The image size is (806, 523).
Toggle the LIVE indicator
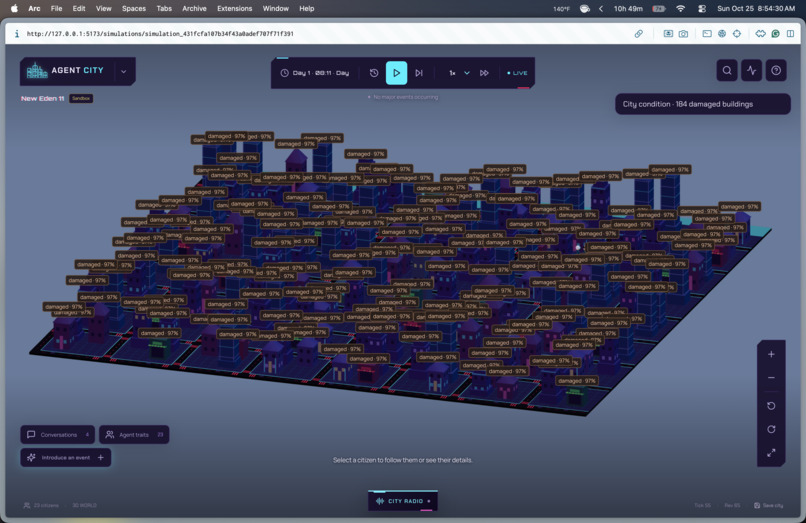(517, 73)
